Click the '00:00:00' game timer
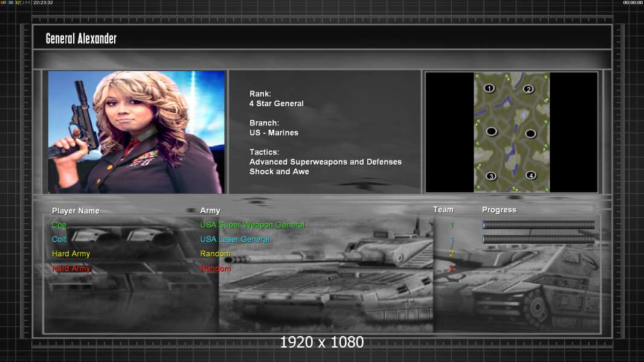This screenshot has width=644, height=362. pos(633,2)
